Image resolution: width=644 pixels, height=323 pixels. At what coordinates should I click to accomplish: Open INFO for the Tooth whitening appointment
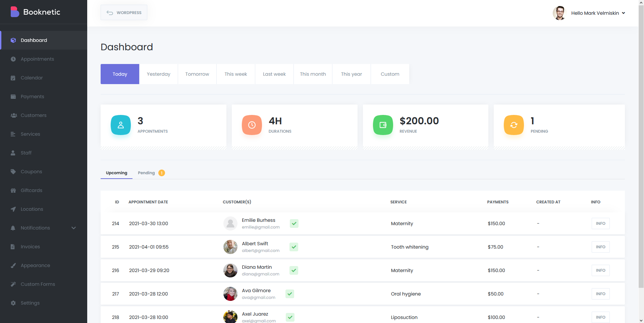[600, 247]
